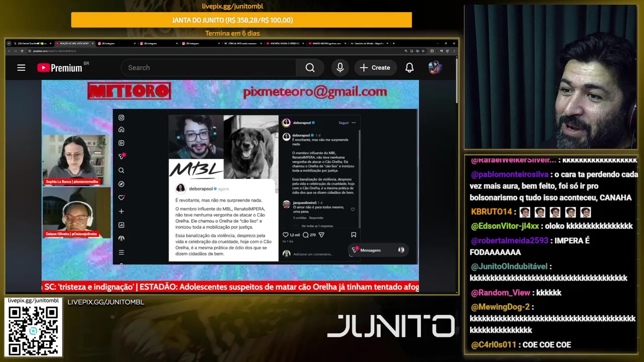The width and height of the screenshot is (644, 362).
Task: Click the comment bubble showing 270
Action: [305, 235]
